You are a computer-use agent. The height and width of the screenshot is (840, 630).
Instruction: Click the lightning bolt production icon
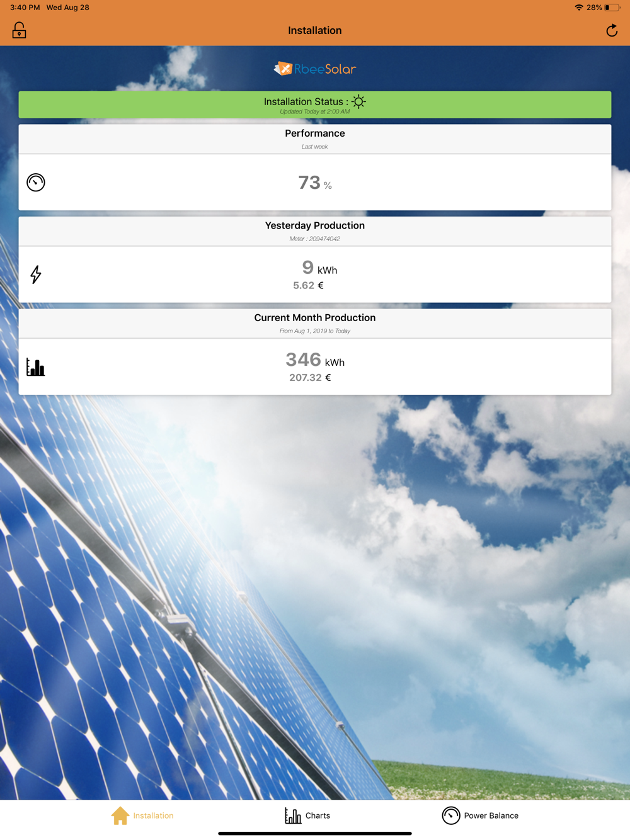[x=36, y=275]
